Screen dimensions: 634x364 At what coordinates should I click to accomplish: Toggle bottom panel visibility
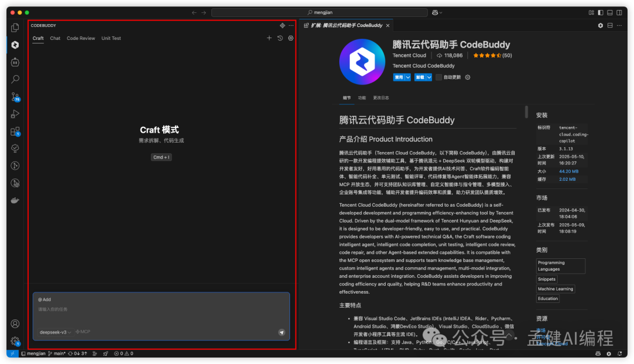click(610, 12)
